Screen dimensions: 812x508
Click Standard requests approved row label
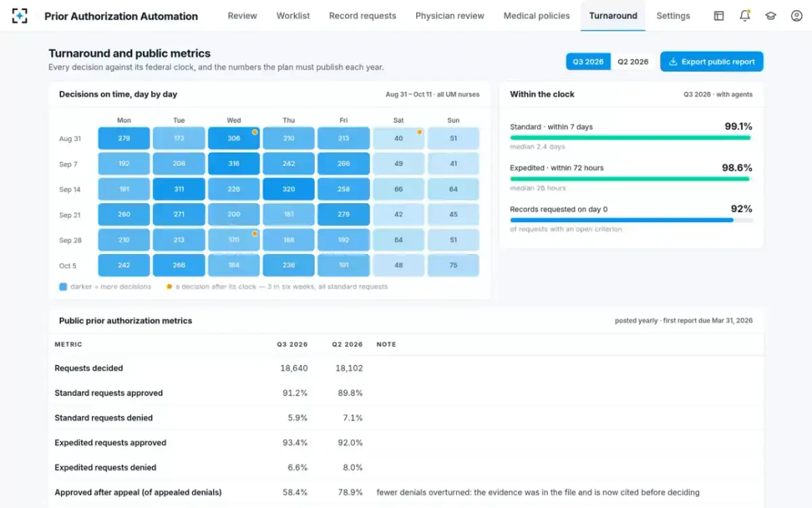(109, 393)
